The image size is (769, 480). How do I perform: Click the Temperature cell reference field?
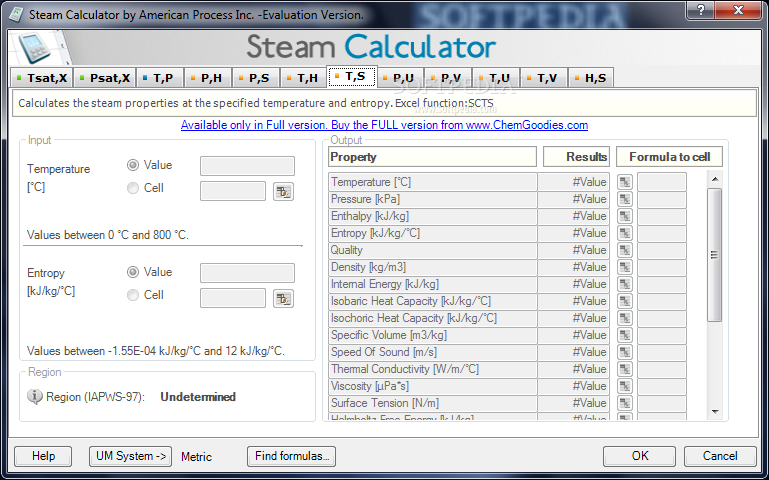(x=233, y=191)
